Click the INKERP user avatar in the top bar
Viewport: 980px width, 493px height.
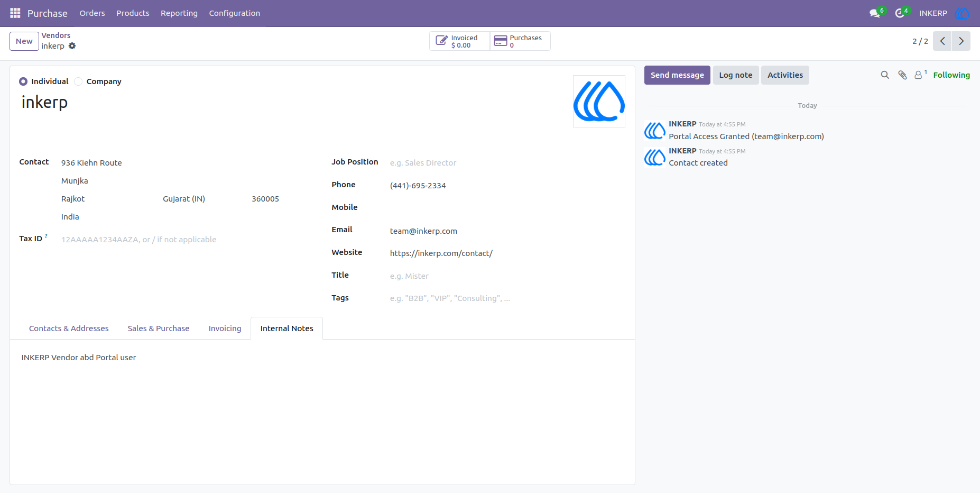(x=962, y=13)
